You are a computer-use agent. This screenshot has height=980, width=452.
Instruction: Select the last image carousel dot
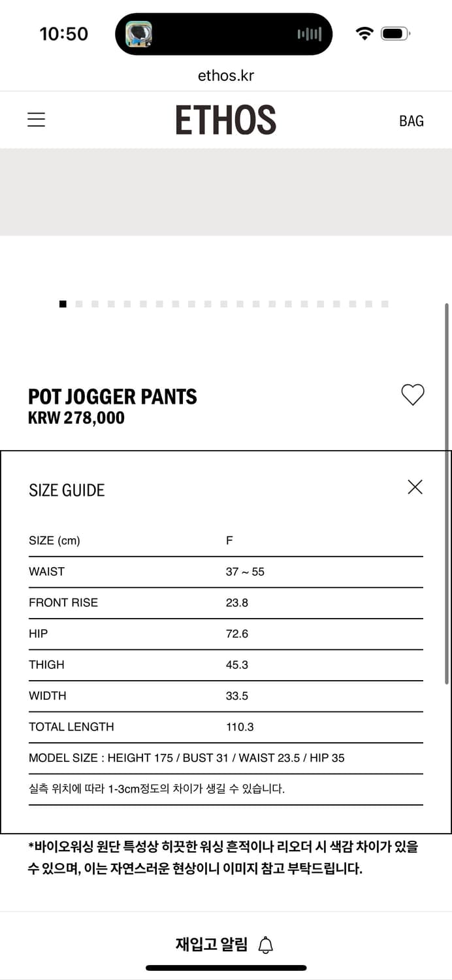point(385,304)
